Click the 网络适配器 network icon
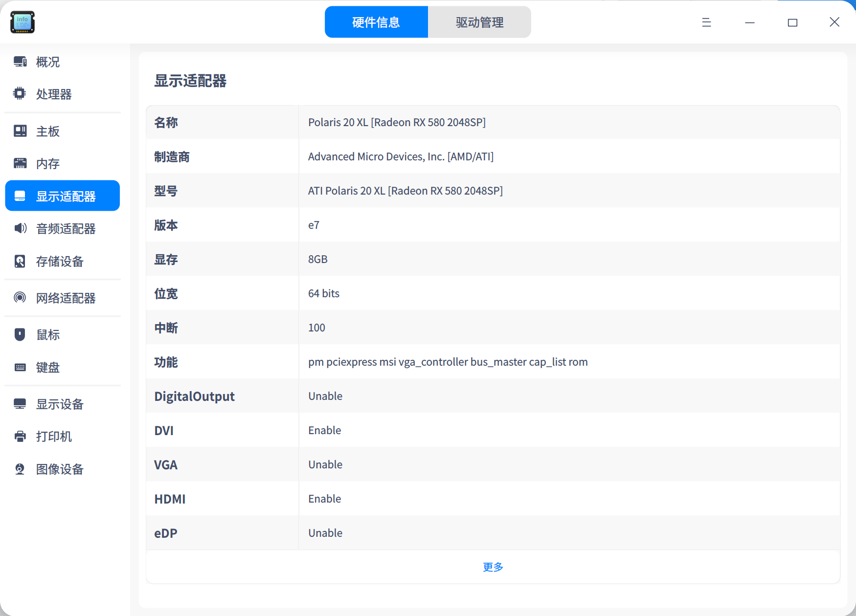This screenshot has width=856, height=616. click(x=20, y=297)
